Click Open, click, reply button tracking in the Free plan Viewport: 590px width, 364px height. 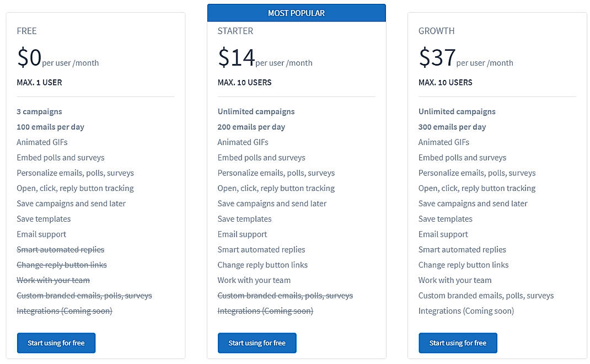pos(75,189)
